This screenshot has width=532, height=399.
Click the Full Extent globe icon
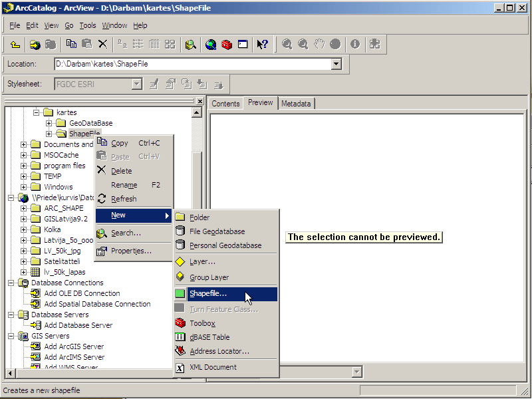coord(335,45)
